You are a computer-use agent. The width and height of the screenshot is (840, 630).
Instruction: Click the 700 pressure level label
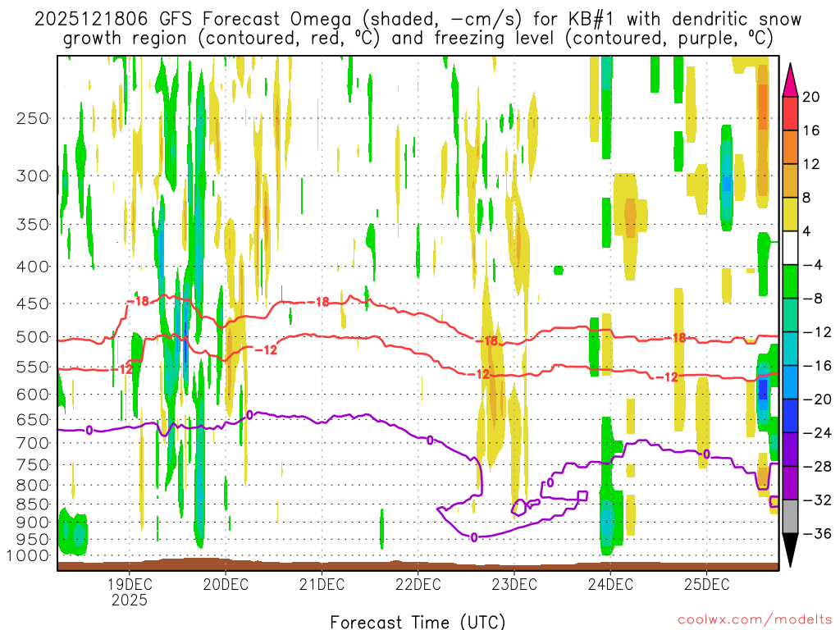pos(33,443)
